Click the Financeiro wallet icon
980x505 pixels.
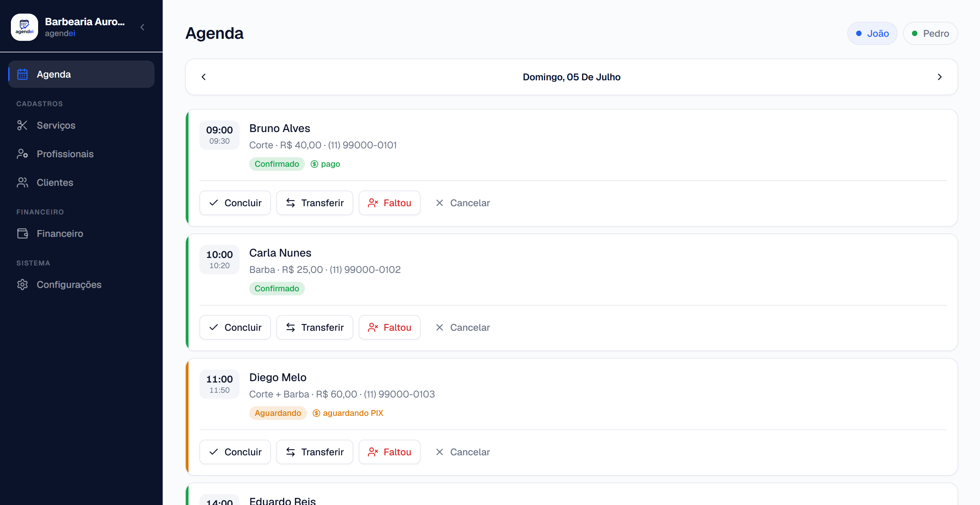22,233
